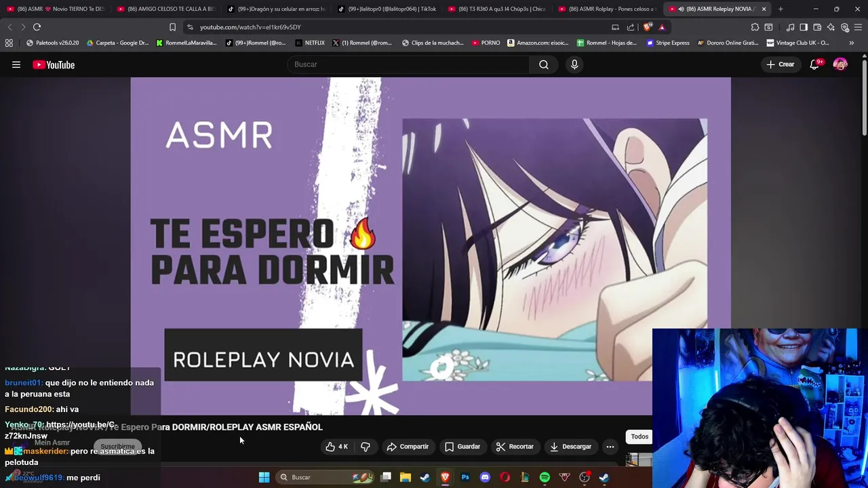Open Brave Rewards triangle icon
Image resolution: width=868 pixels, height=488 pixels.
click(663, 27)
